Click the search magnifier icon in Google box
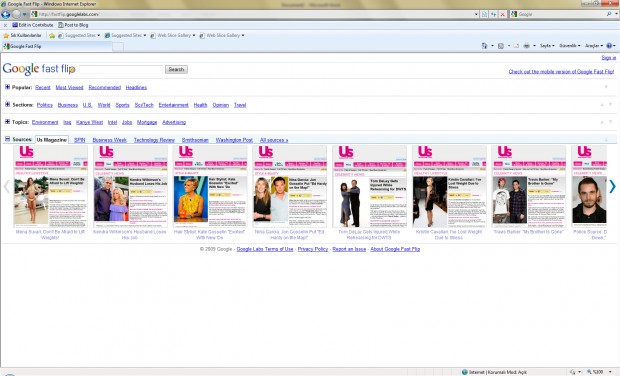 pos(609,14)
